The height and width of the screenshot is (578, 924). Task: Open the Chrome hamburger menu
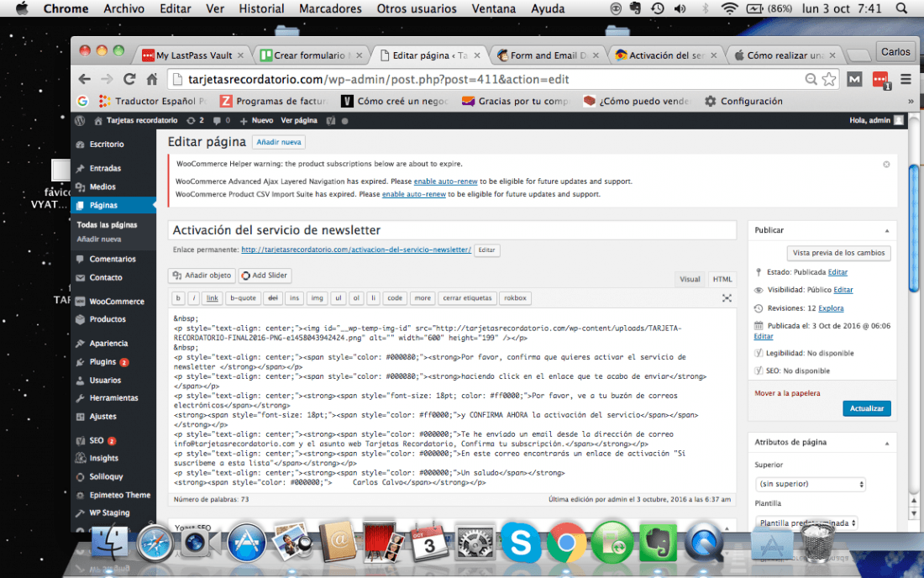point(906,79)
